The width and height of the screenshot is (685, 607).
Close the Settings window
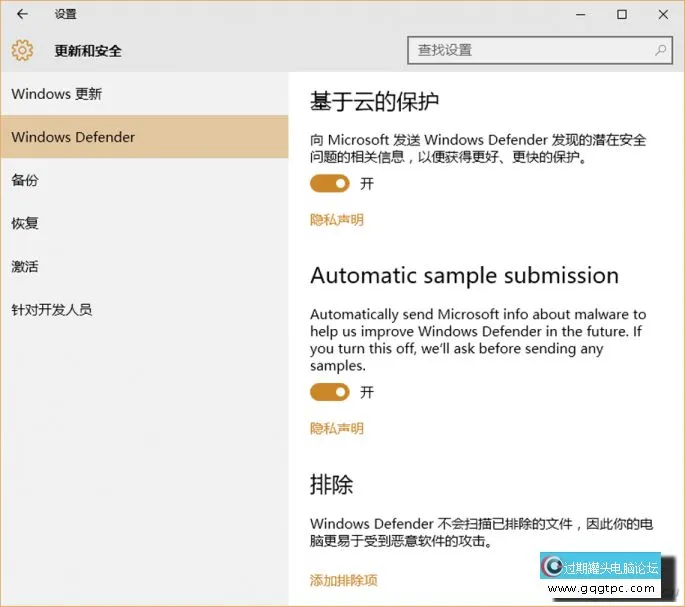pos(663,14)
